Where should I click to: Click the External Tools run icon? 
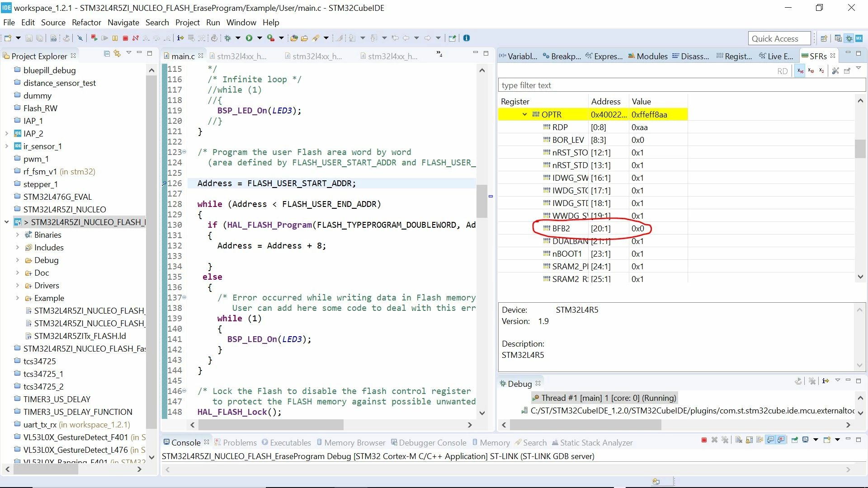[x=270, y=38]
